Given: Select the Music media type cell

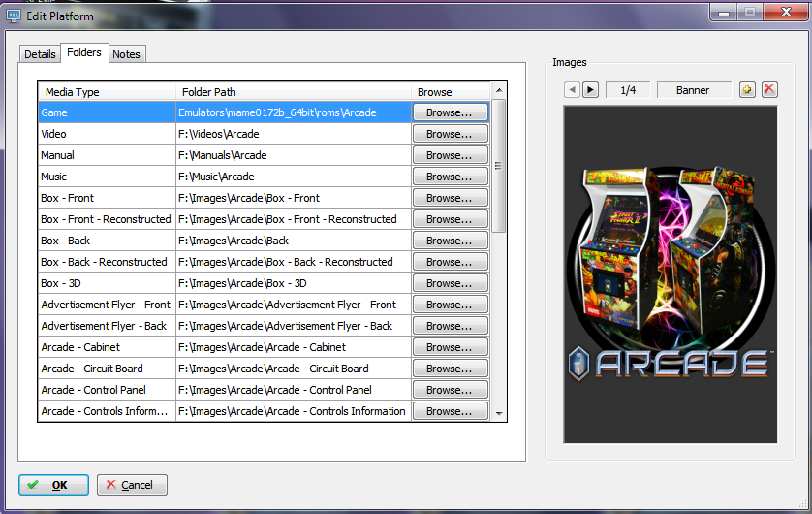Looking at the screenshot, I should [108, 177].
